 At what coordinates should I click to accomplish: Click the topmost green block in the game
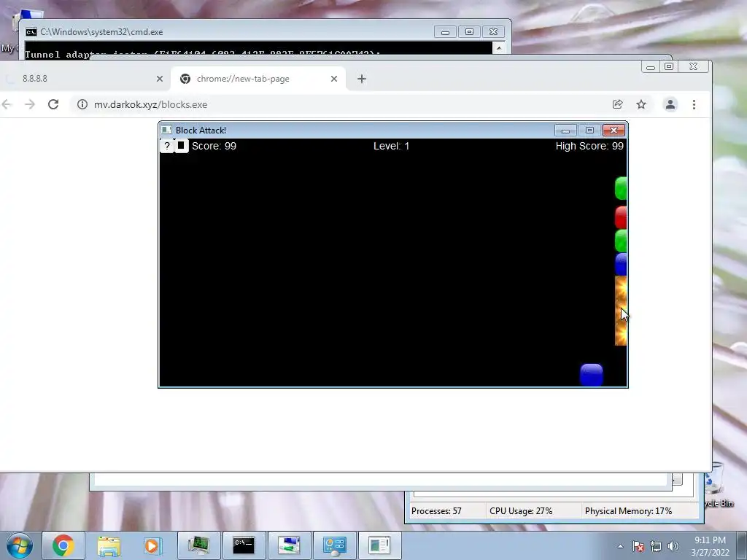tap(621, 188)
